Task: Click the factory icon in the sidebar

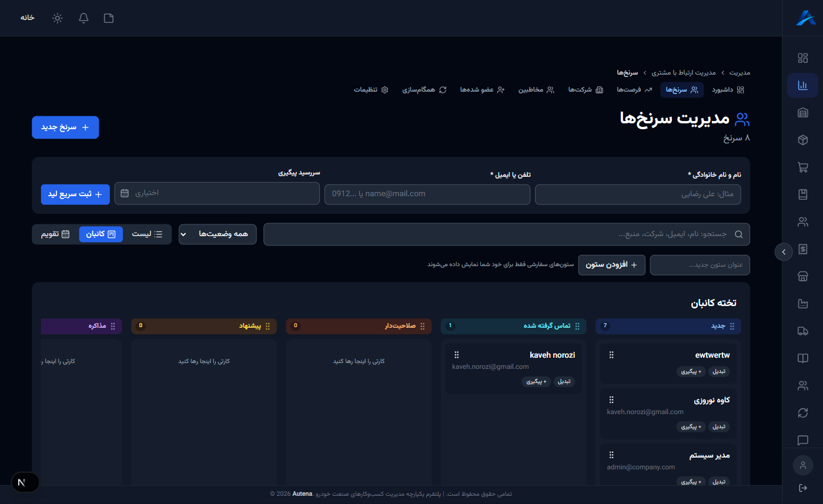Action: [802, 304]
